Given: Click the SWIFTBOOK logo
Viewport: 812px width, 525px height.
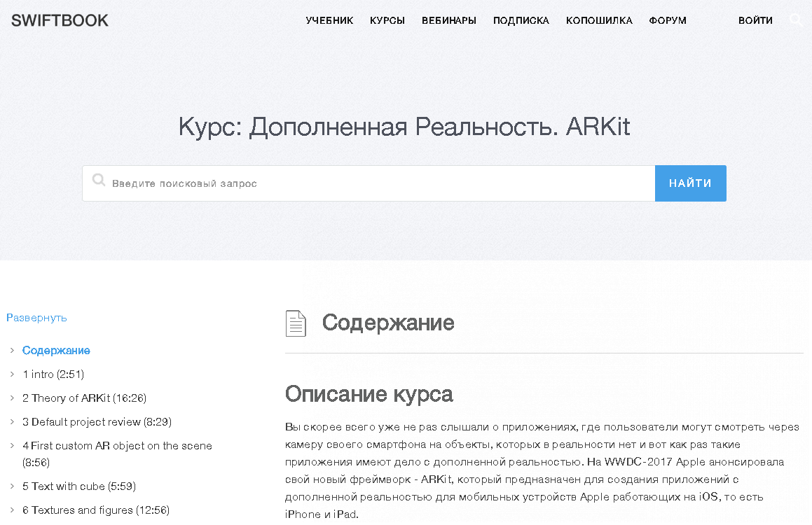Looking at the screenshot, I should (x=60, y=20).
